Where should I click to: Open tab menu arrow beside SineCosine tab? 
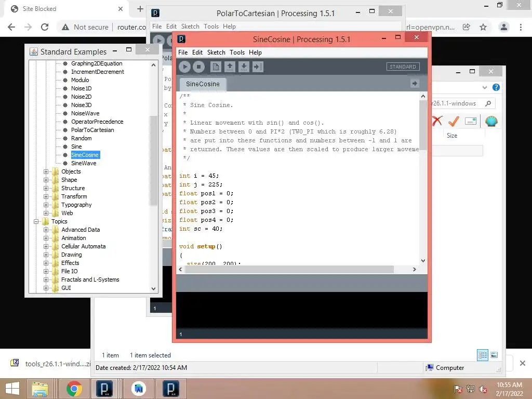415,84
